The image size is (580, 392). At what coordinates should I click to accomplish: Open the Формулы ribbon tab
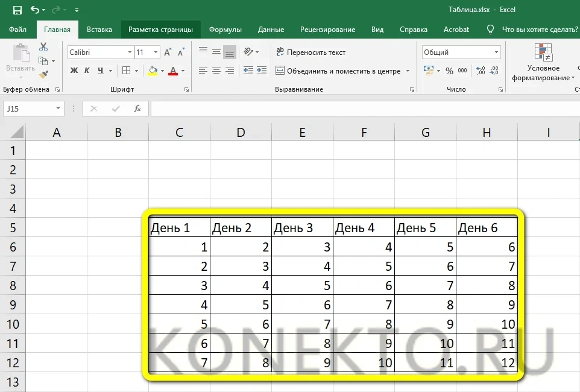225,30
